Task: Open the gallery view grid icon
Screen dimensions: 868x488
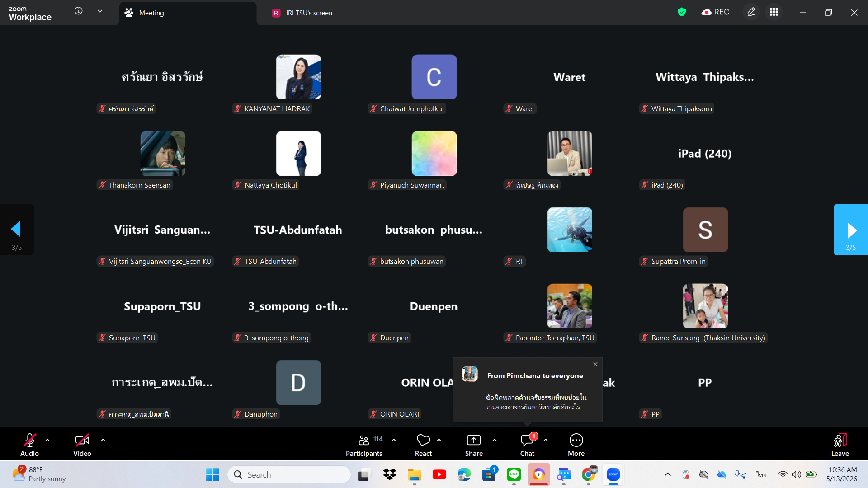Action: pyautogui.click(x=774, y=12)
